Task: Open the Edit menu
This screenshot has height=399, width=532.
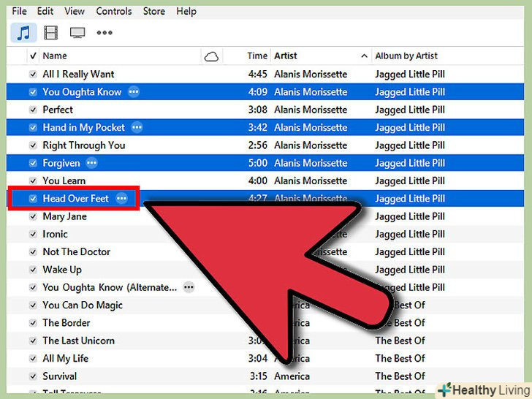Action: point(45,11)
